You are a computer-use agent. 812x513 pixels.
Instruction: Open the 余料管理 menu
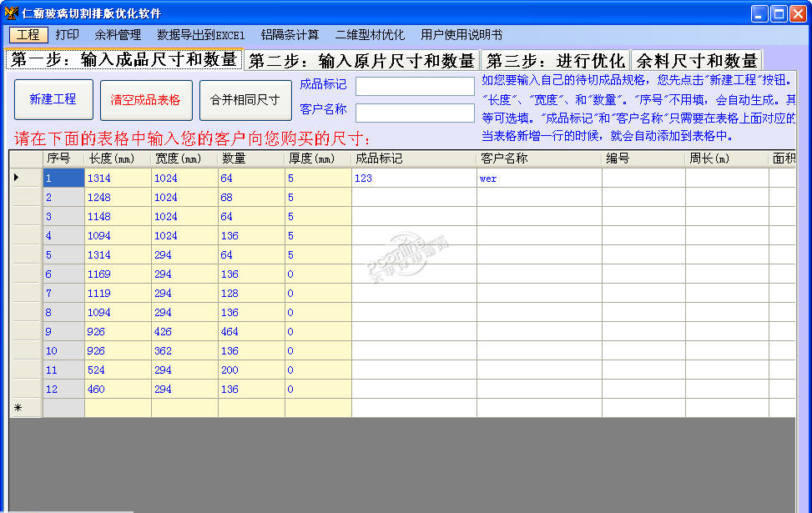pyautogui.click(x=118, y=35)
